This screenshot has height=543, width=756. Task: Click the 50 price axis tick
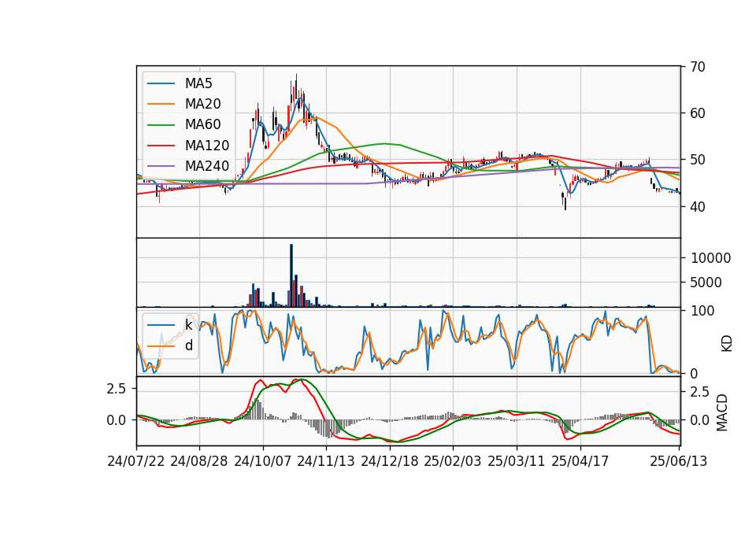point(697,160)
